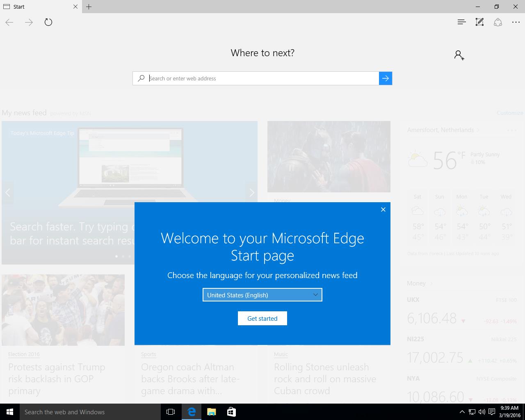525x420 pixels.
Task: Click the sign-in person icon
Action: [459, 55]
